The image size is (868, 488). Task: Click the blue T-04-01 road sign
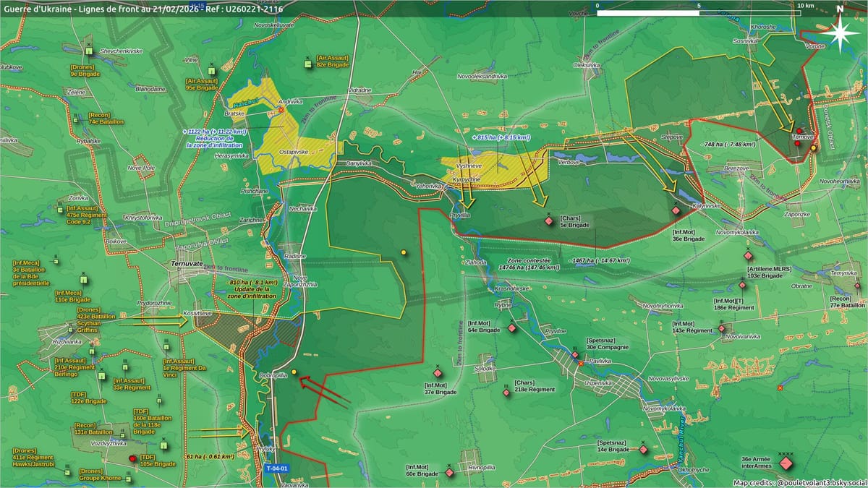tap(278, 468)
